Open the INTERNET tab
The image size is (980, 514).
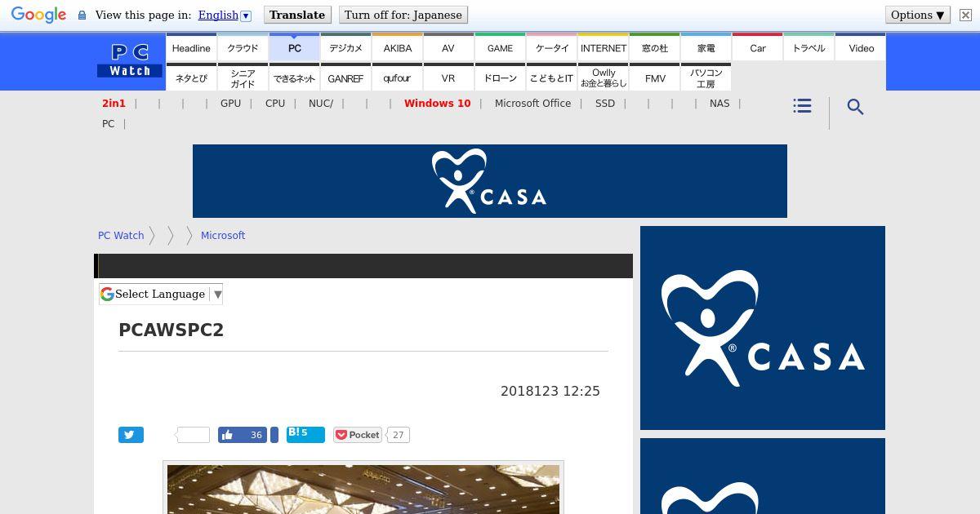pos(603,48)
